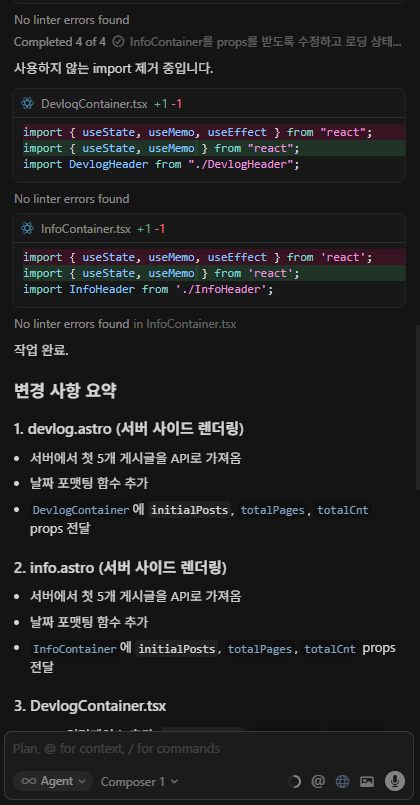Click the import DevlogHeader code line
Viewport: 420px width, 805px height.
pos(161,164)
